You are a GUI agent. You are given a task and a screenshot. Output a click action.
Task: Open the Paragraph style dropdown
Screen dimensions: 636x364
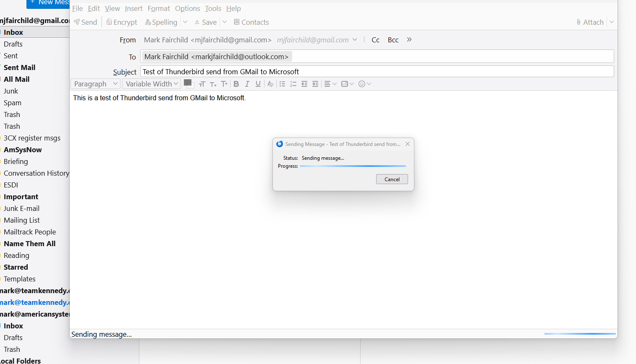tap(95, 84)
